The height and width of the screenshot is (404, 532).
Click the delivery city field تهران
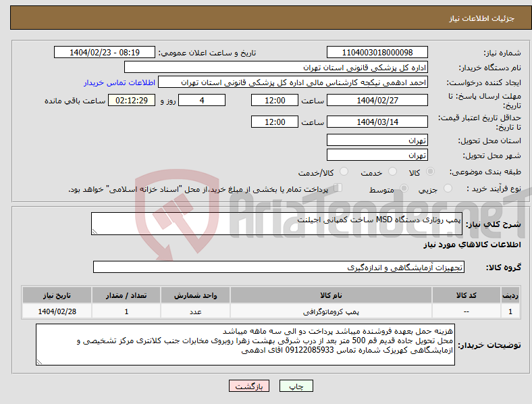[x=377, y=155]
